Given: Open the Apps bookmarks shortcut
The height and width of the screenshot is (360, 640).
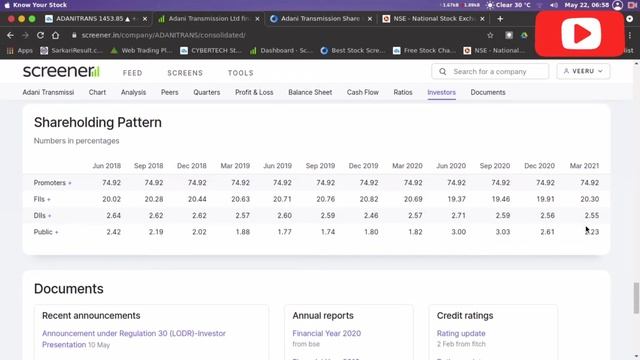Looking at the screenshot, I should click(20, 51).
